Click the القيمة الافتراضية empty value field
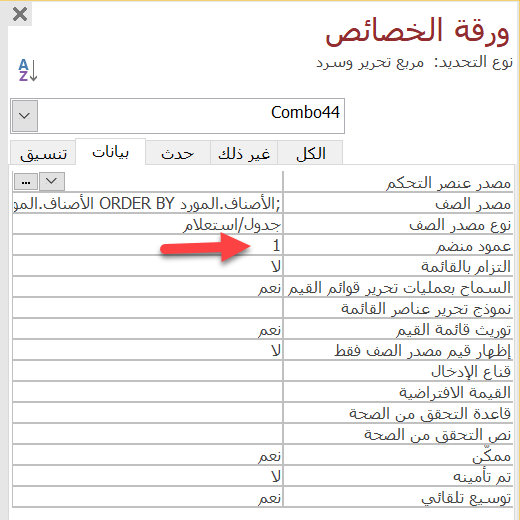 click(x=147, y=393)
